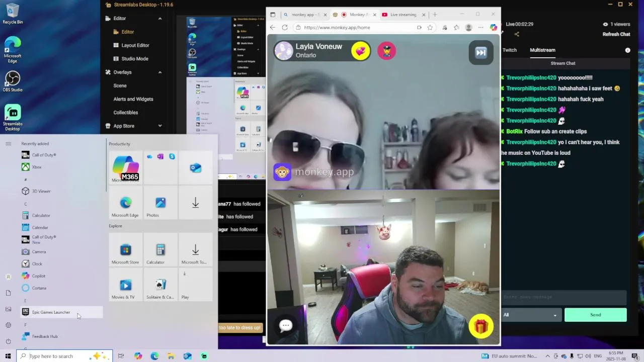Open Collectibles in Streamlabs sidebar
This screenshot has height=362, width=644.
[x=125, y=113]
